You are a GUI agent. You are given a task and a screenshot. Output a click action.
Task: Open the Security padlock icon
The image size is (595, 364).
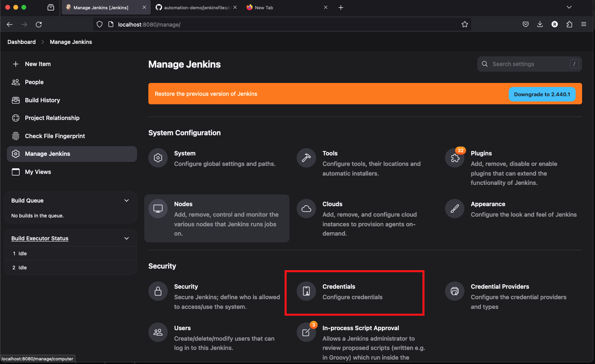click(158, 291)
